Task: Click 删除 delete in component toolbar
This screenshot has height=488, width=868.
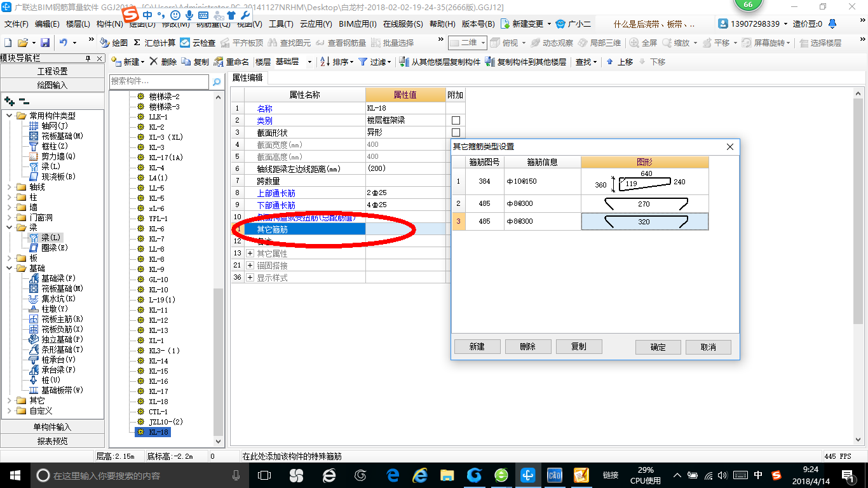Action: click(163, 62)
